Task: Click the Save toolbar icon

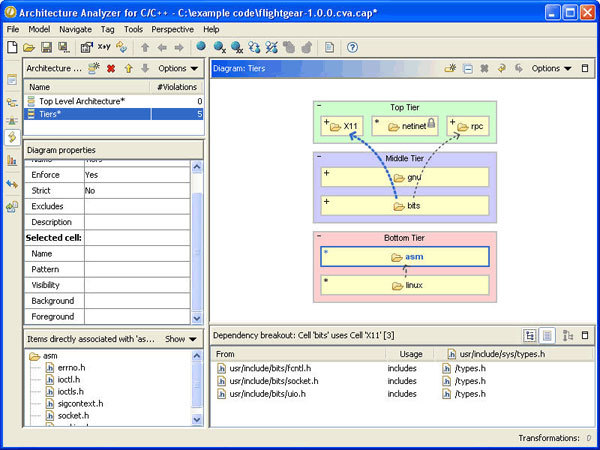Action: (x=46, y=47)
